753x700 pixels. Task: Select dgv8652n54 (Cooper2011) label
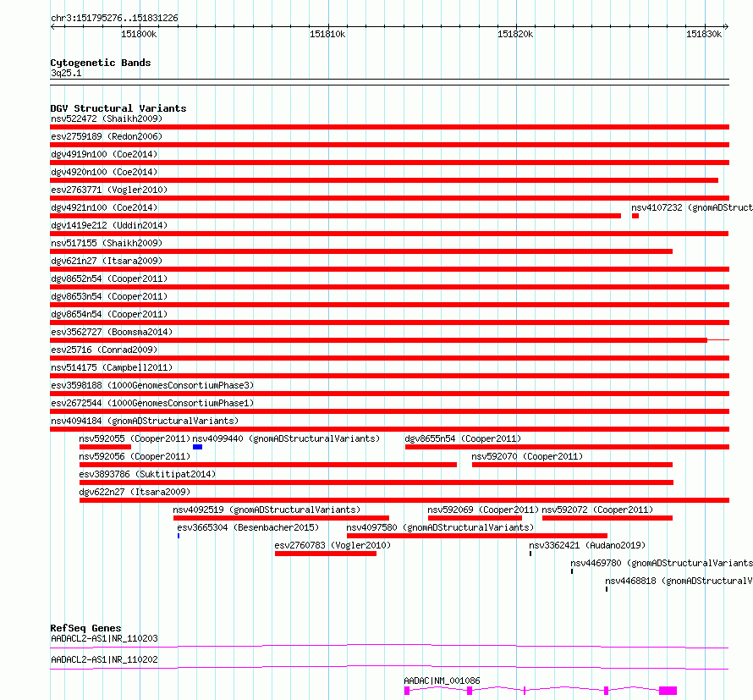pyautogui.click(x=109, y=278)
